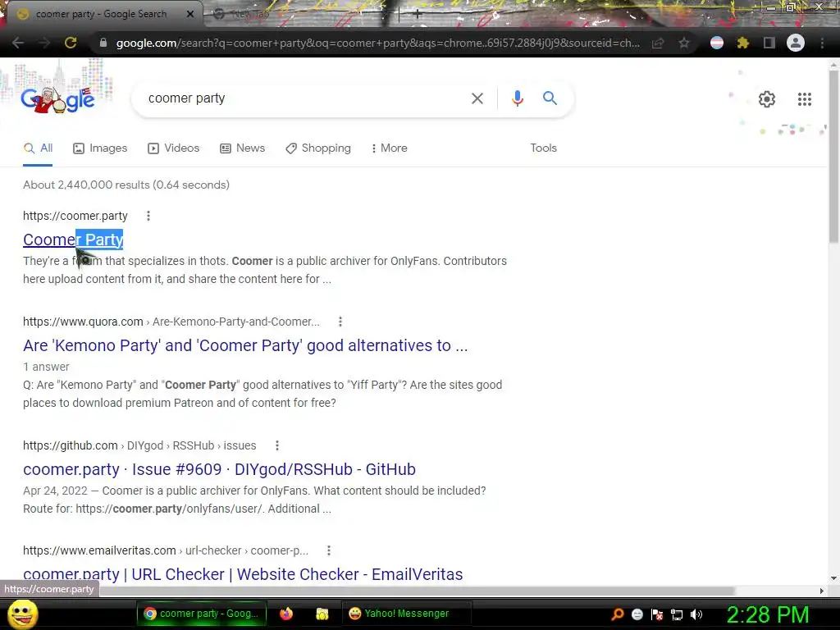Image resolution: width=840 pixels, height=630 pixels.
Task: Click the forward navigation arrow
Action: (44, 43)
